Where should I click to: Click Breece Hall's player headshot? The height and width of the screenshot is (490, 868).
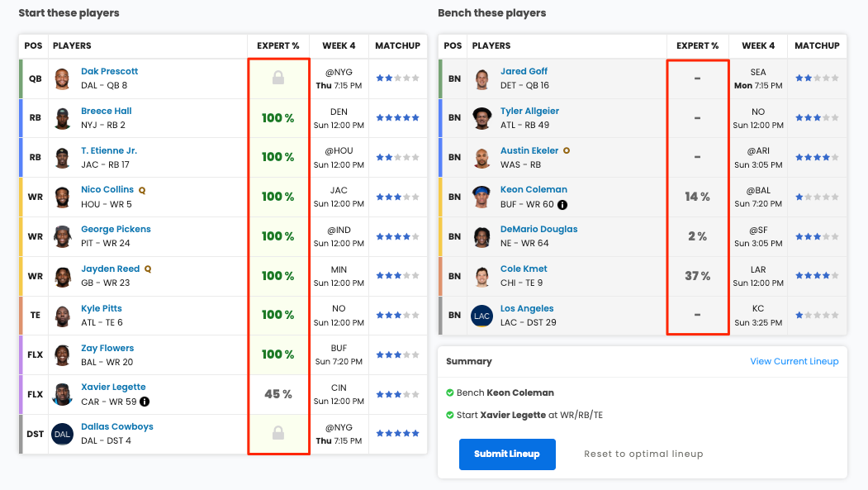[x=63, y=118]
